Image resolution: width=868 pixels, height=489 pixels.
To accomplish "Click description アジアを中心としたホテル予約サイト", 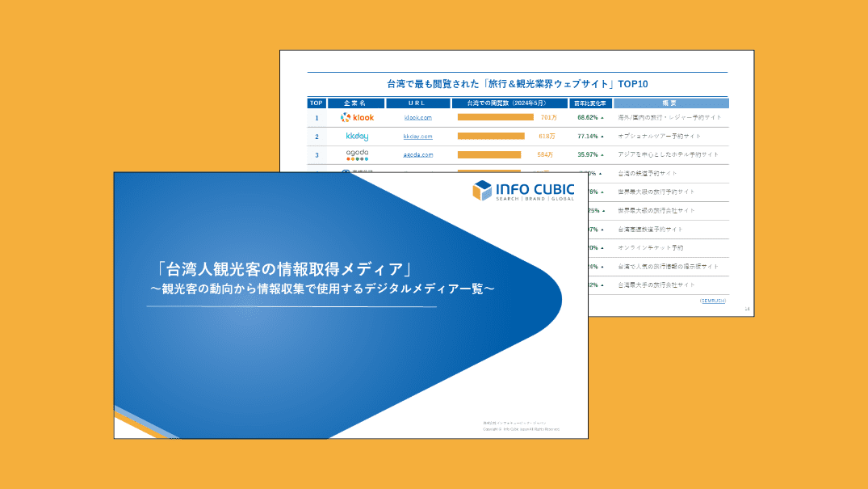I will click(x=669, y=154).
